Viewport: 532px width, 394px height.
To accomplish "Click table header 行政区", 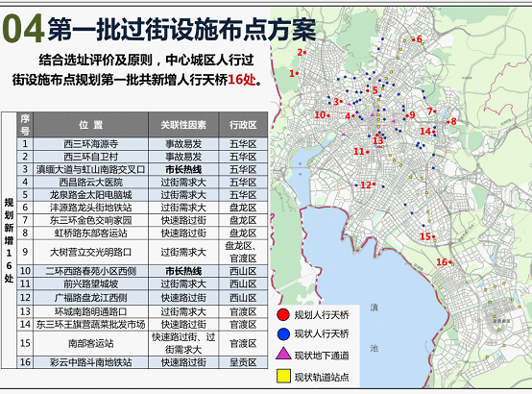I will [243, 125].
